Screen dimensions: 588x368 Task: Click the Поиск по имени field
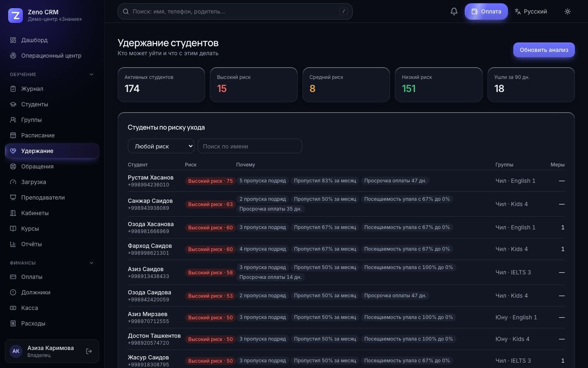point(250,146)
